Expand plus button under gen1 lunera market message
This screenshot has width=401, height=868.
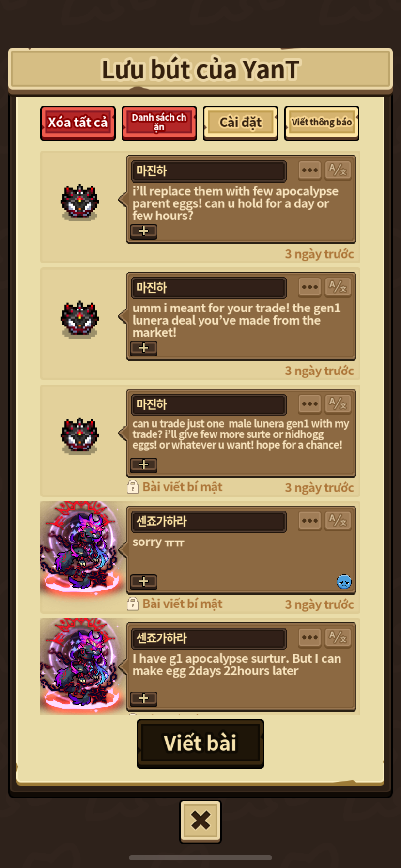pos(144,348)
